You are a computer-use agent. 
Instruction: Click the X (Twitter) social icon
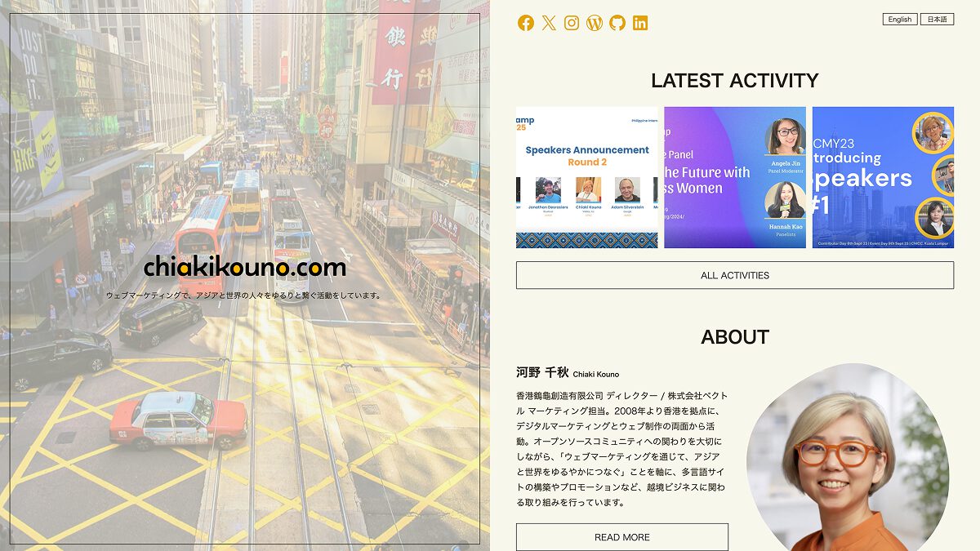click(548, 23)
